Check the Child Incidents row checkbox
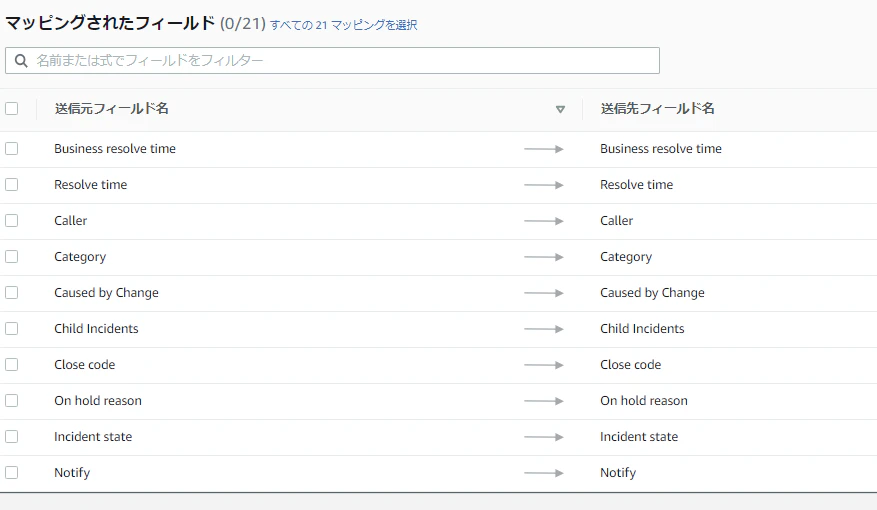Viewport: 877px width, 510px height. [x=11, y=328]
